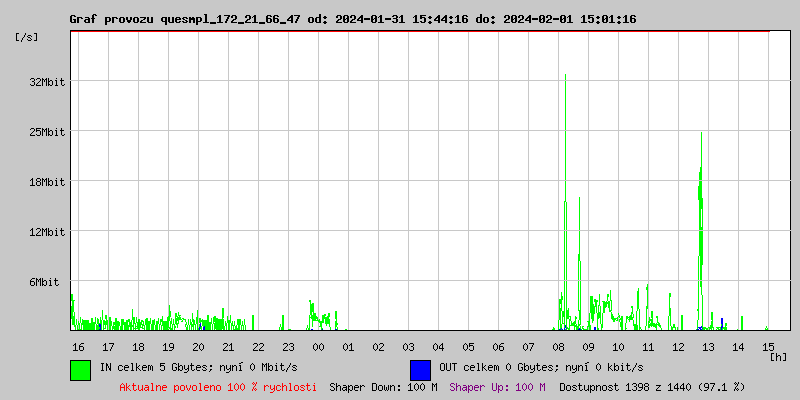
Task: Select the 25Mbit y-axis label
Action: [x=47, y=132]
